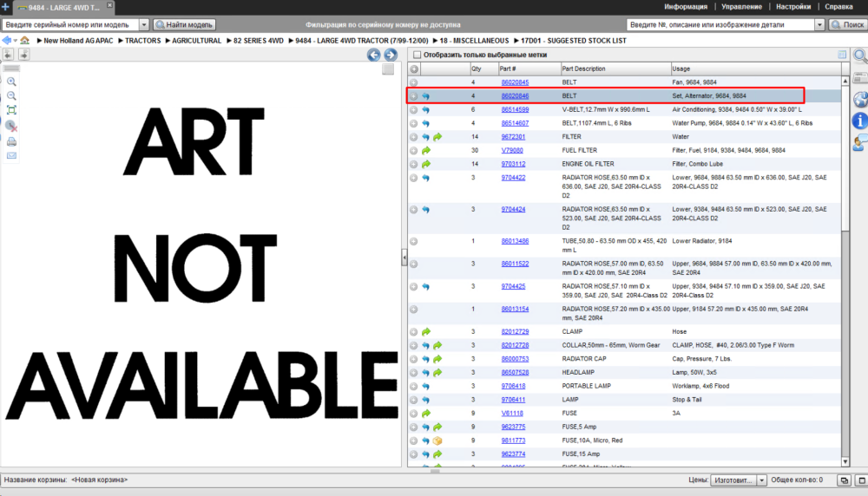
Task: Add TUBE 86013486 with plus button
Action: (413, 241)
